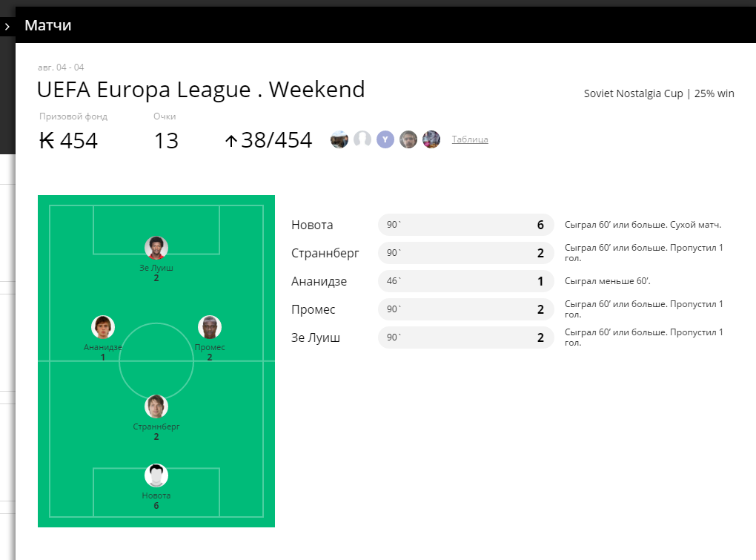Click the Промес name in the list
Image resolution: width=756 pixels, height=560 pixels.
[x=313, y=309]
